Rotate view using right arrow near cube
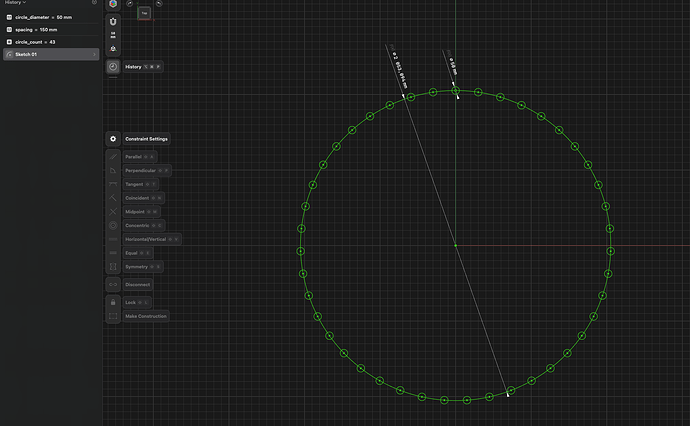690x426 pixels. point(159,4)
